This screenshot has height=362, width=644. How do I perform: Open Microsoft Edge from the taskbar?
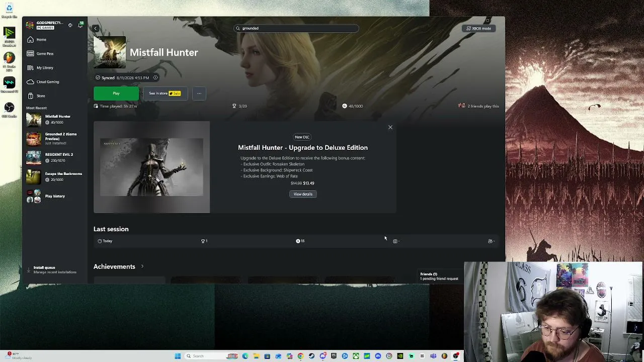(x=245, y=356)
